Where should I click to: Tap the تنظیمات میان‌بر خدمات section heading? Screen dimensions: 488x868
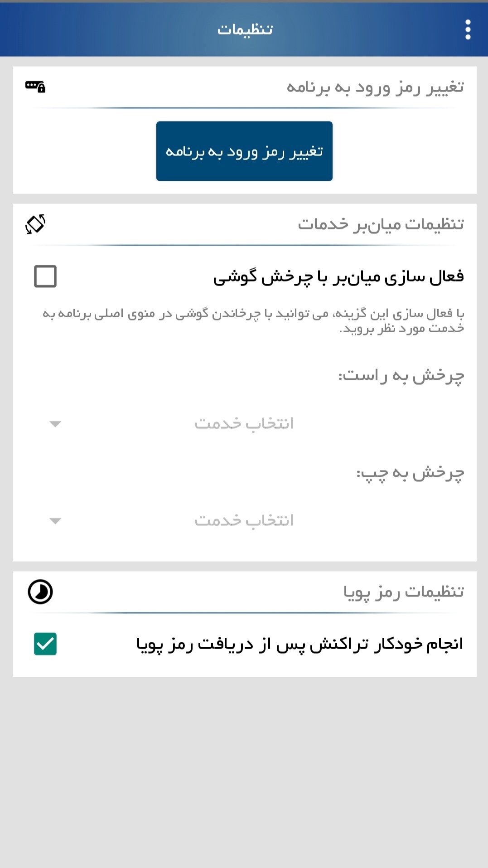[381, 224]
